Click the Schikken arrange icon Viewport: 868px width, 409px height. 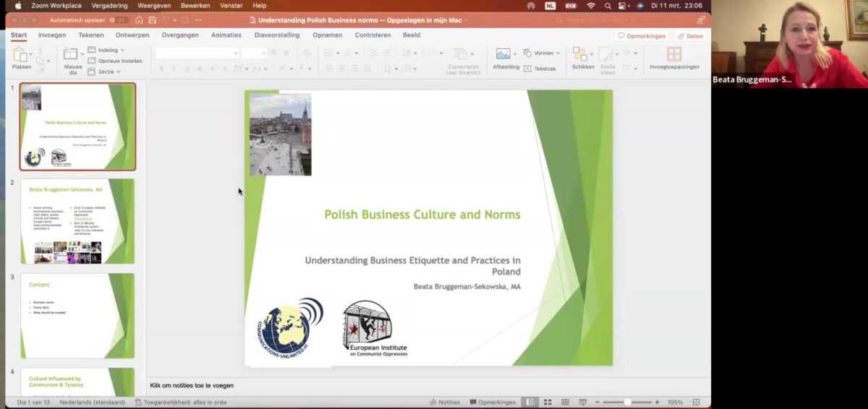point(580,55)
